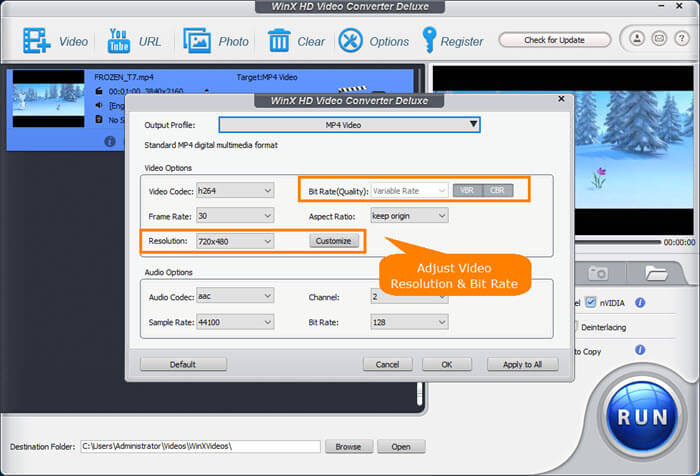Click the Video add-file icon
This screenshot has height=476, width=700.
37,41
